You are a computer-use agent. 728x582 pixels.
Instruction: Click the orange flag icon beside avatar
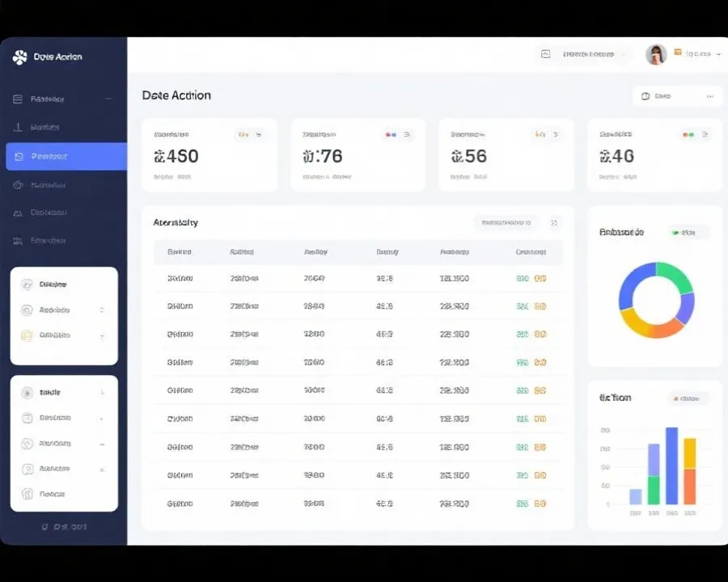(x=677, y=53)
